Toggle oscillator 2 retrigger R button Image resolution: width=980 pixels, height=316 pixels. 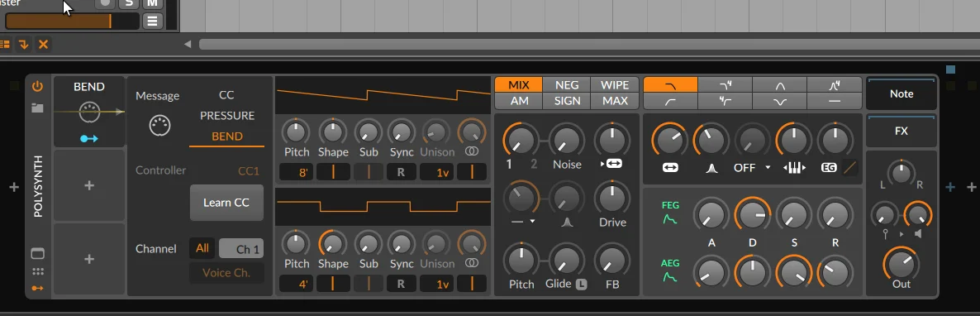pyautogui.click(x=401, y=284)
